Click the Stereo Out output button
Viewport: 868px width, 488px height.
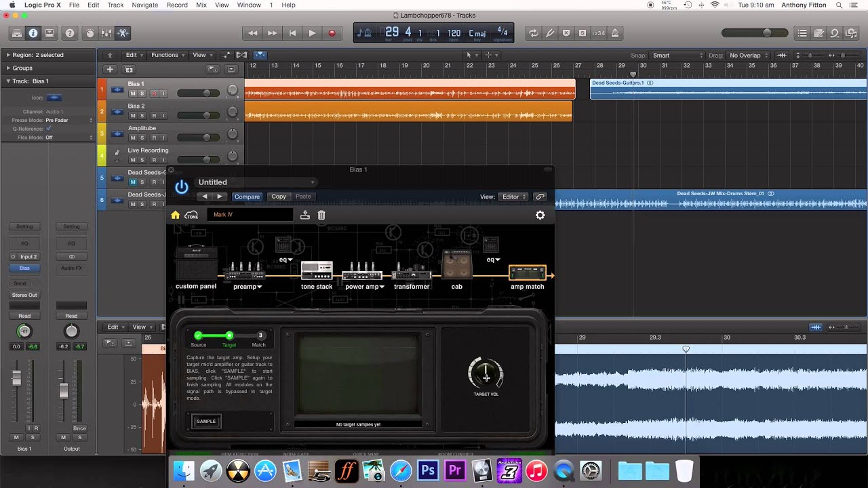tap(24, 295)
